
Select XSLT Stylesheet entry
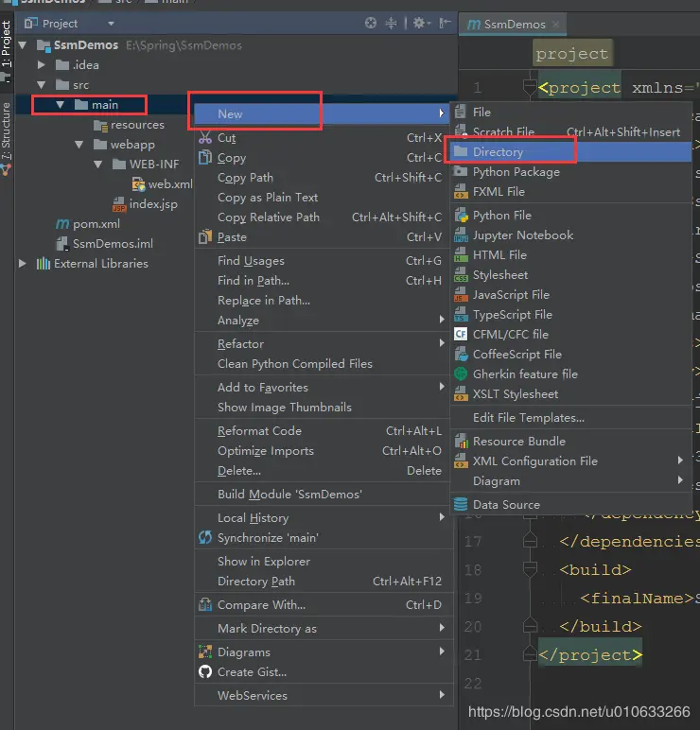pos(571,394)
